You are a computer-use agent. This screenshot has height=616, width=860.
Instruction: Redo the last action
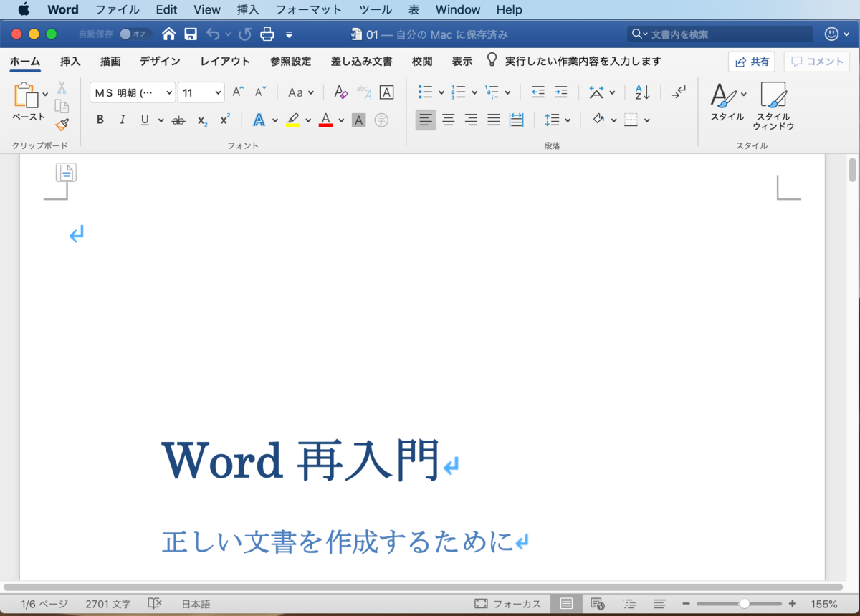pos(245,34)
